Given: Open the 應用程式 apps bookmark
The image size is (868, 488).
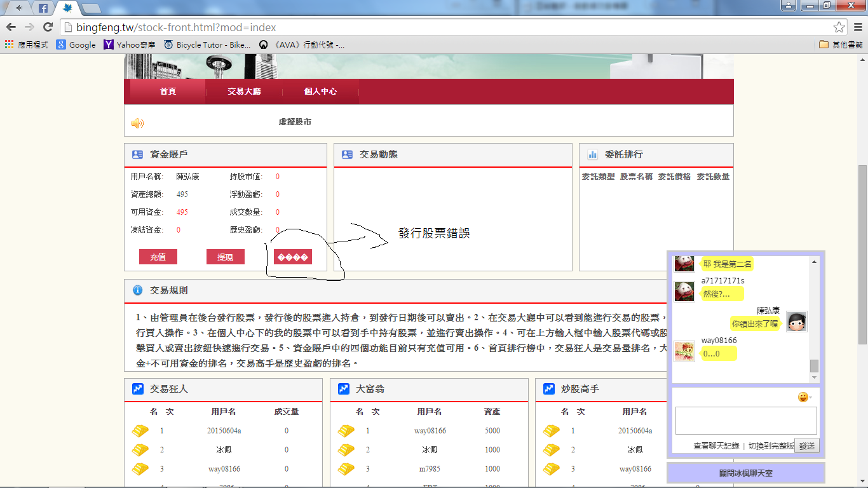Looking at the screenshot, I should click(26, 44).
